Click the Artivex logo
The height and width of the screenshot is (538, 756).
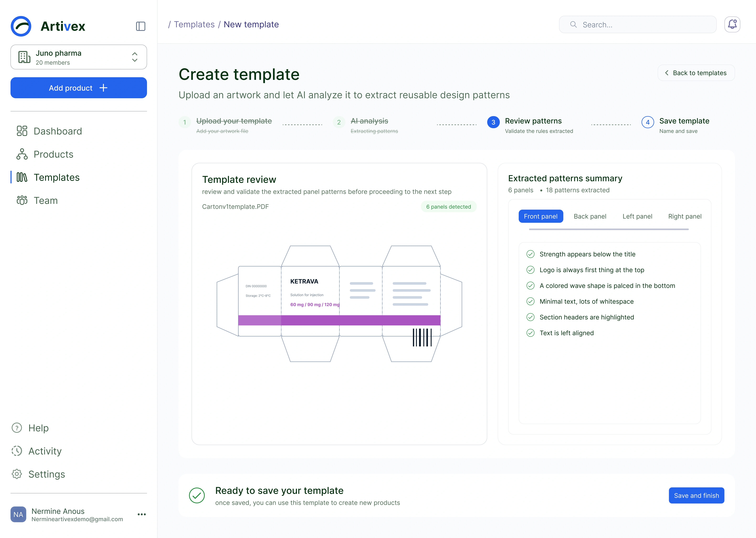click(48, 26)
